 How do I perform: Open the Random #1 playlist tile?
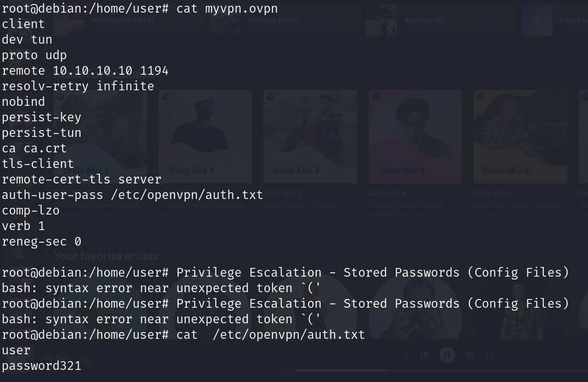[425, 20]
